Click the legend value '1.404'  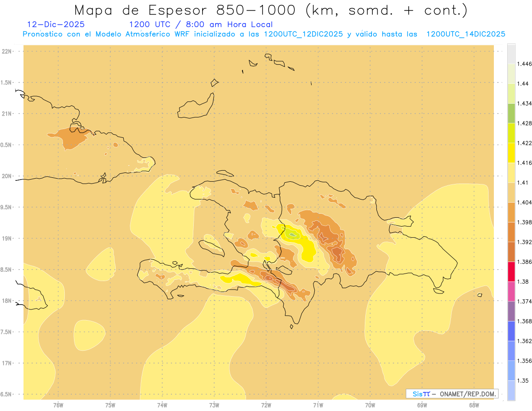[x=524, y=202]
